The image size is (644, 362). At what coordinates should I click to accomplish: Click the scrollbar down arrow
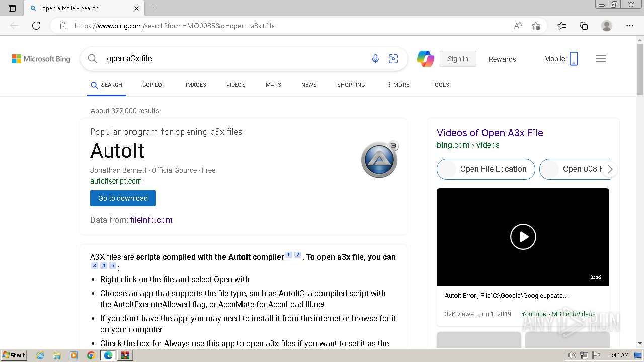[x=640, y=343]
